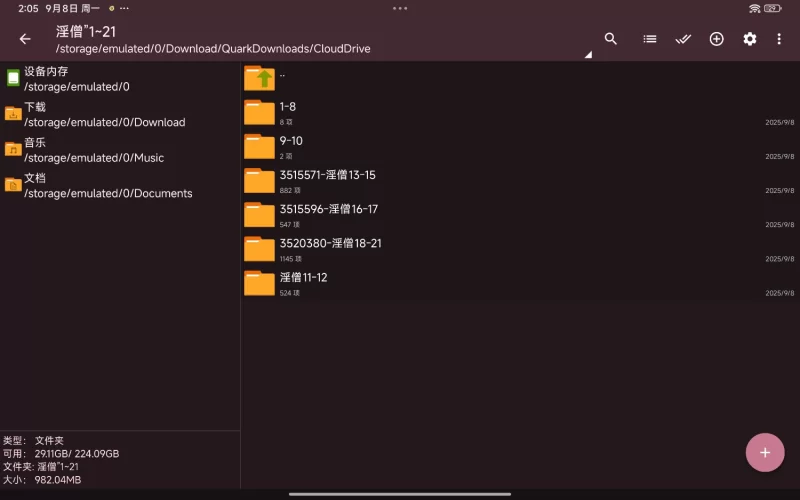Screen dimensions: 800x500
Task: Click the 文件夹 name info line
Action: click(41, 466)
